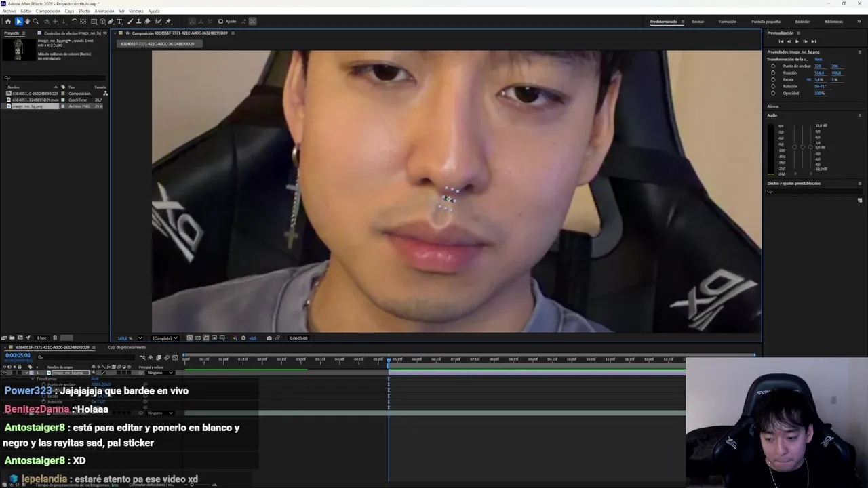Open the Capa menu
Screen dimensions: 868x488
pyautogui.click(x=69, y=11)
